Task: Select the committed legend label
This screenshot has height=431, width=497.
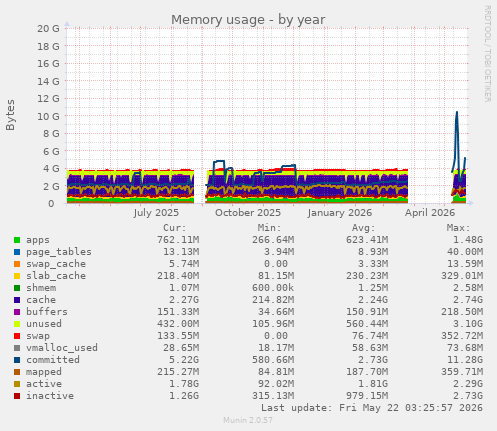Action: coord(53,360)
